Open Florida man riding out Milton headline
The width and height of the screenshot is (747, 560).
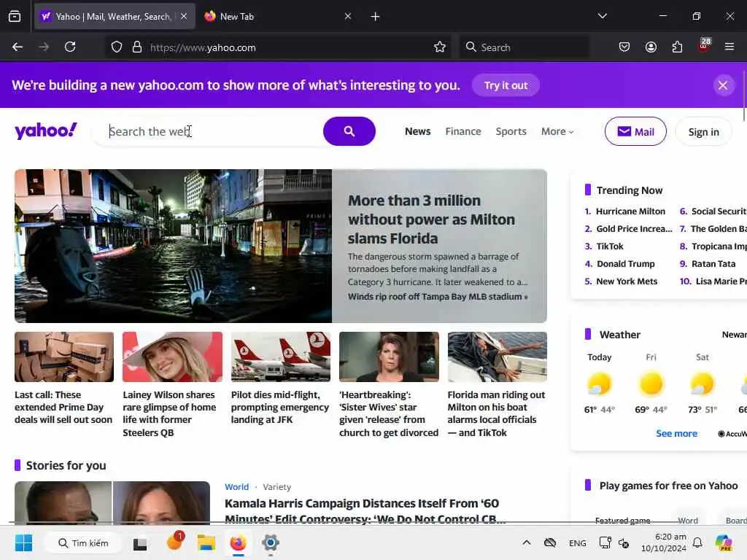[x=496, y=413]
